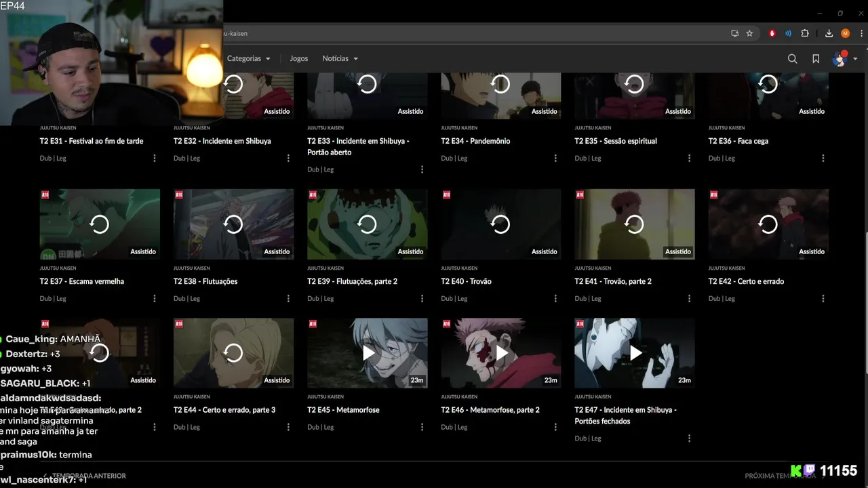Click the page vertical scrollbar thumb
Viewport: 868px width, 488px height.
tap(865, 302)
